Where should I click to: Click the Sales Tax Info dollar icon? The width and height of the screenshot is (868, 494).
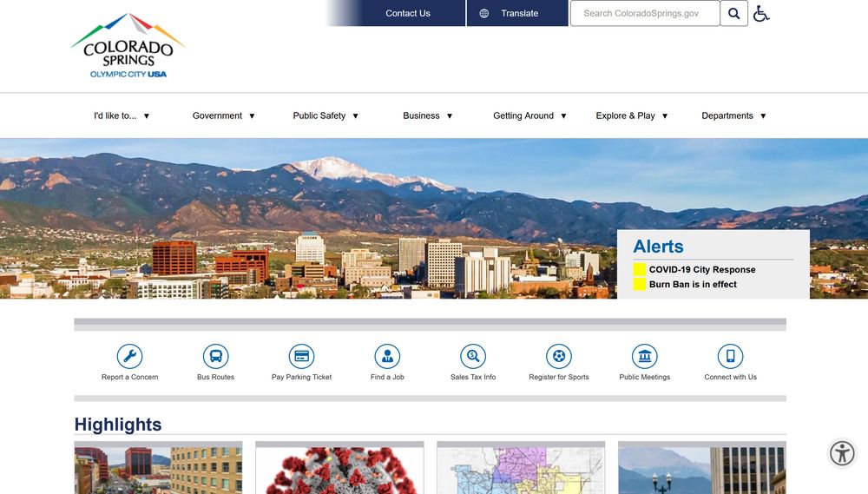[x=473, y=356]
